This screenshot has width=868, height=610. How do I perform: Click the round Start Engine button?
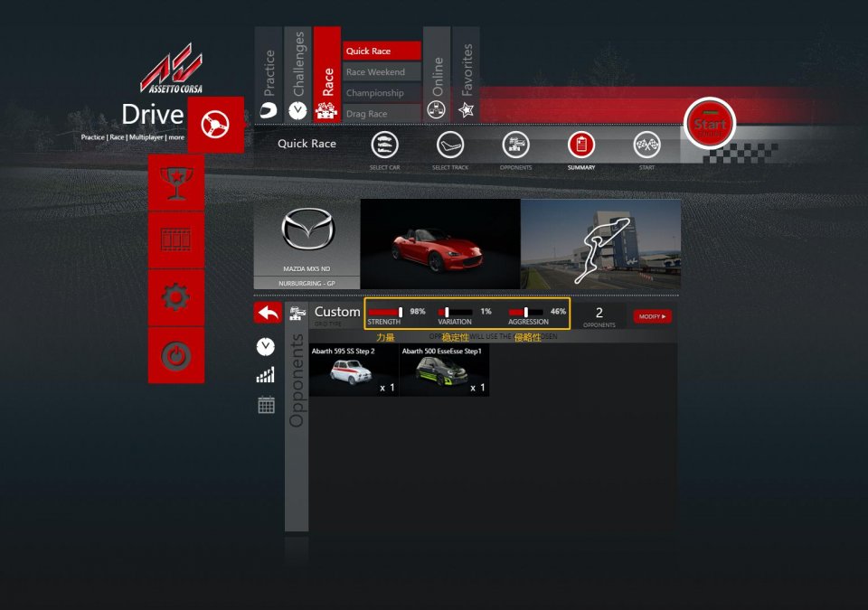pos(710,124)
